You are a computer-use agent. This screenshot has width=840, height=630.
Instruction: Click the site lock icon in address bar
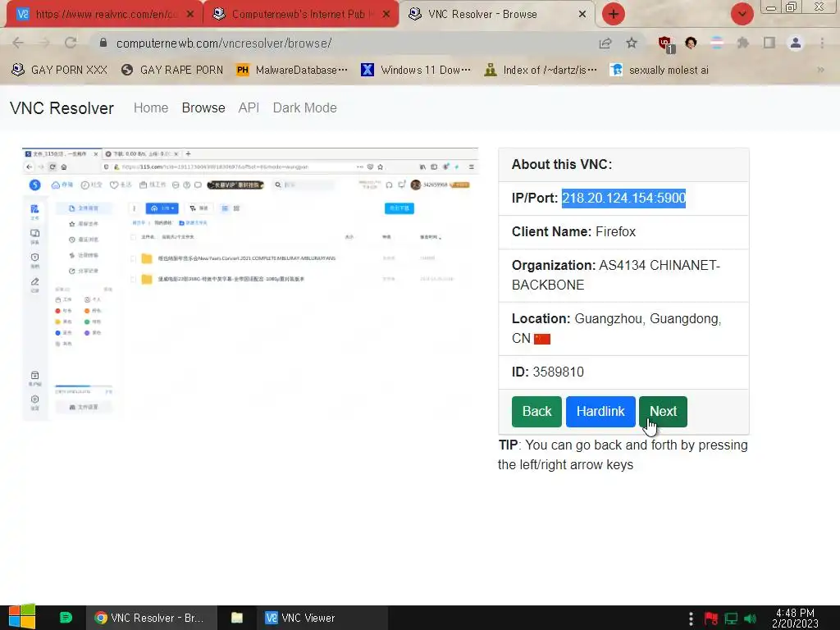pos(103,43)
